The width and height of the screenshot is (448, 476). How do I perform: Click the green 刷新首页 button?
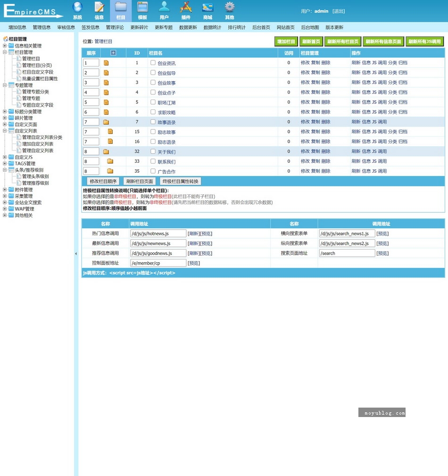pos(311,42)
